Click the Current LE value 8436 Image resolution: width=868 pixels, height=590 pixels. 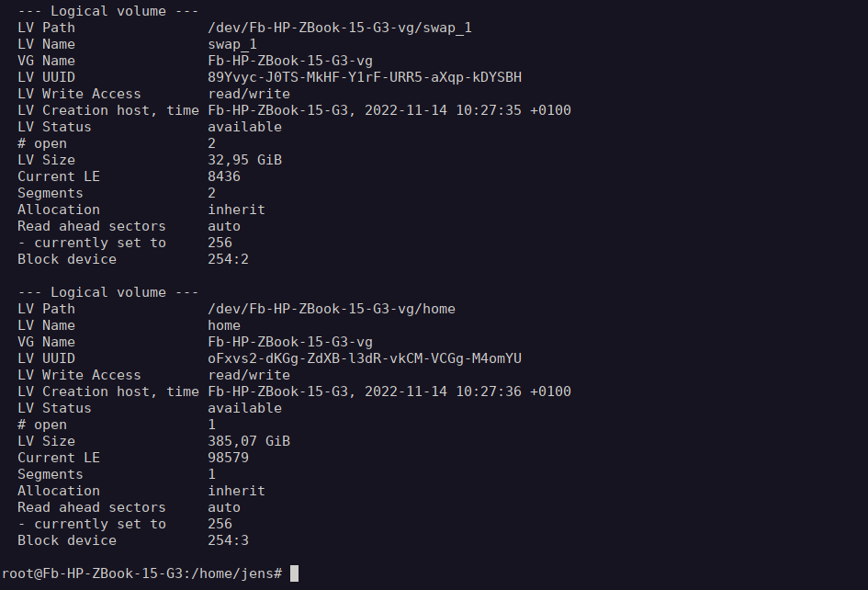[224, 176]
